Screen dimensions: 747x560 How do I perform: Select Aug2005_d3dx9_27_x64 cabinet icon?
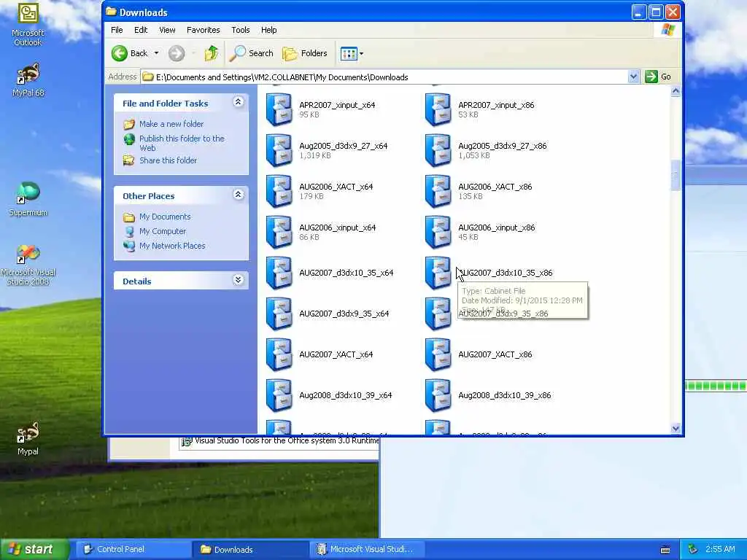pyautogui.click(x=279, y=150)
